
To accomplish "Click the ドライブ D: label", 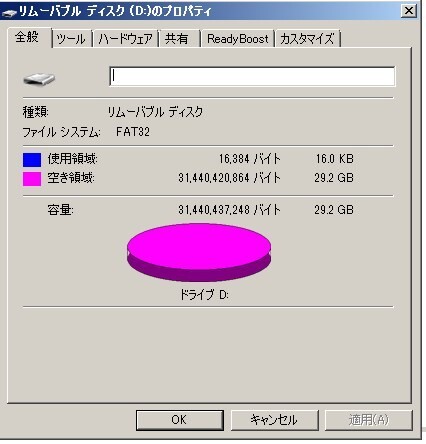I will [204, 294].
